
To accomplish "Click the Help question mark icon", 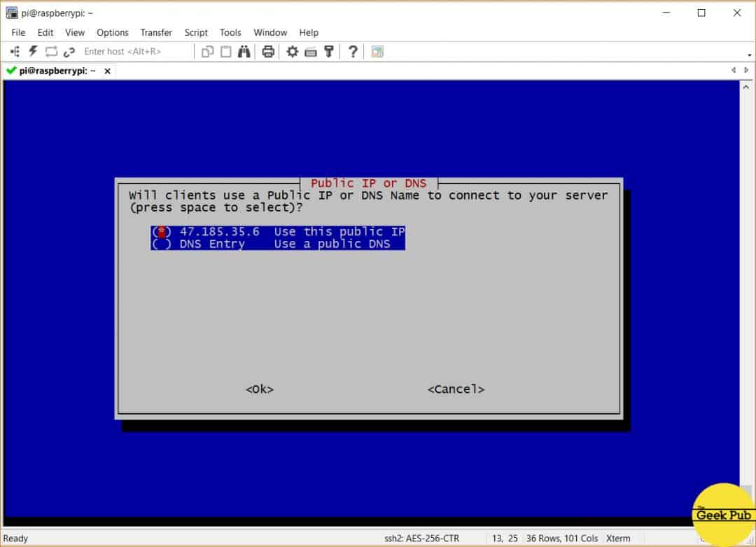I will pos(353,51).
